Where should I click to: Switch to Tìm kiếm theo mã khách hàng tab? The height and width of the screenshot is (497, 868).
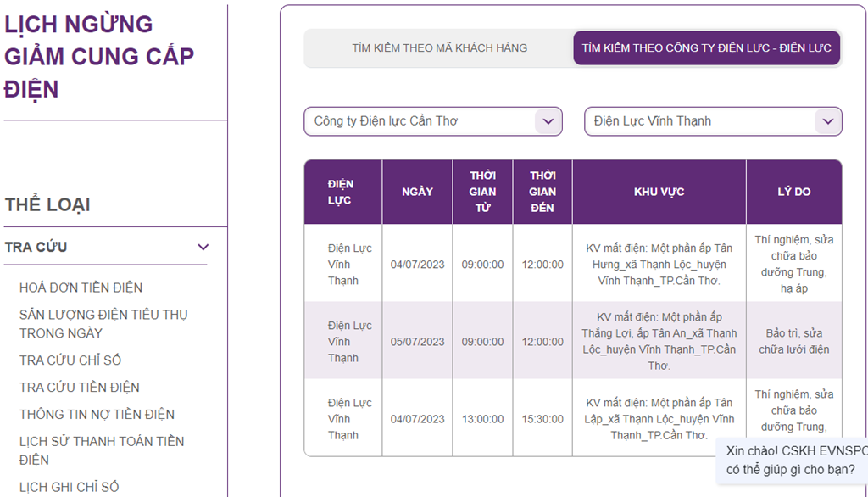pos(439,48)
